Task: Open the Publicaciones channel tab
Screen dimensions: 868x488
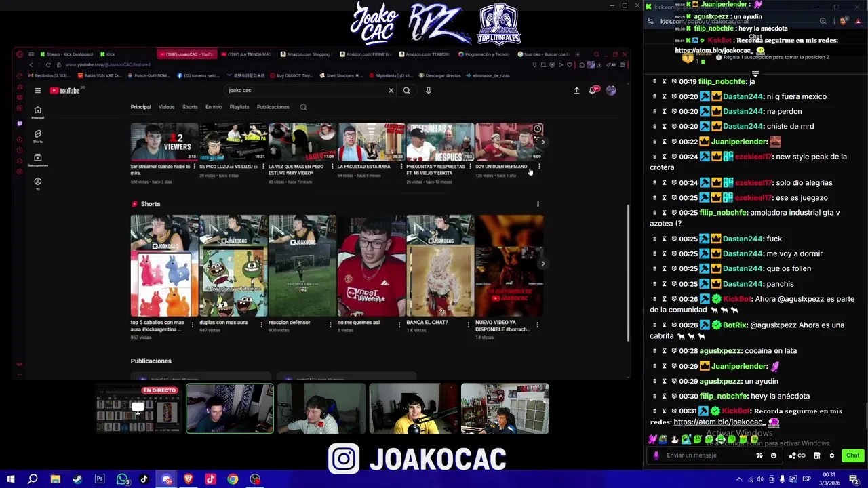Action: coord(273,107)
